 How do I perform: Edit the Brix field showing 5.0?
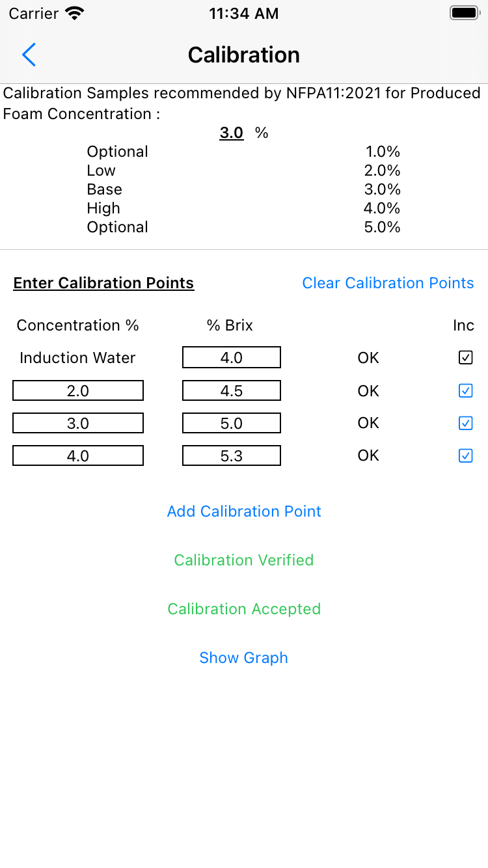tap(232, 423)
